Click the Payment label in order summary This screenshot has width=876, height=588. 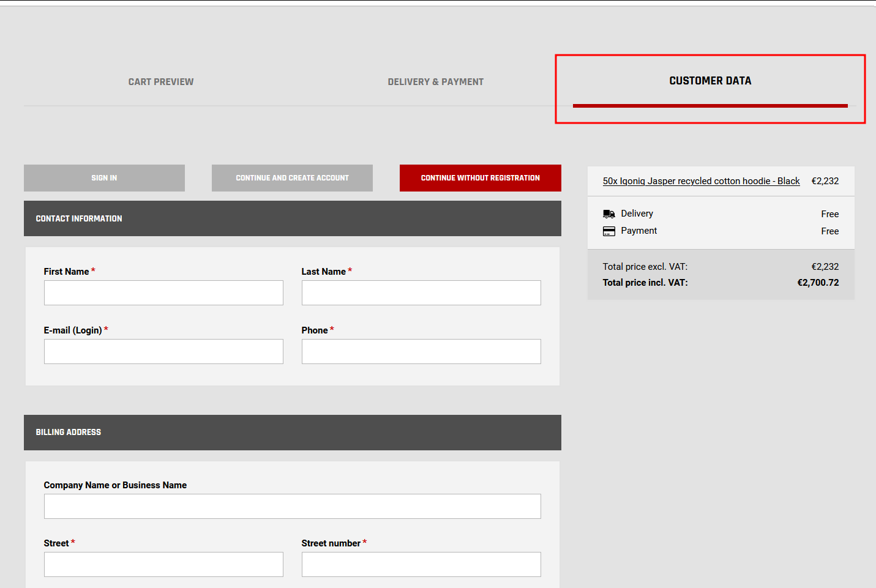[x=638, y=231]
